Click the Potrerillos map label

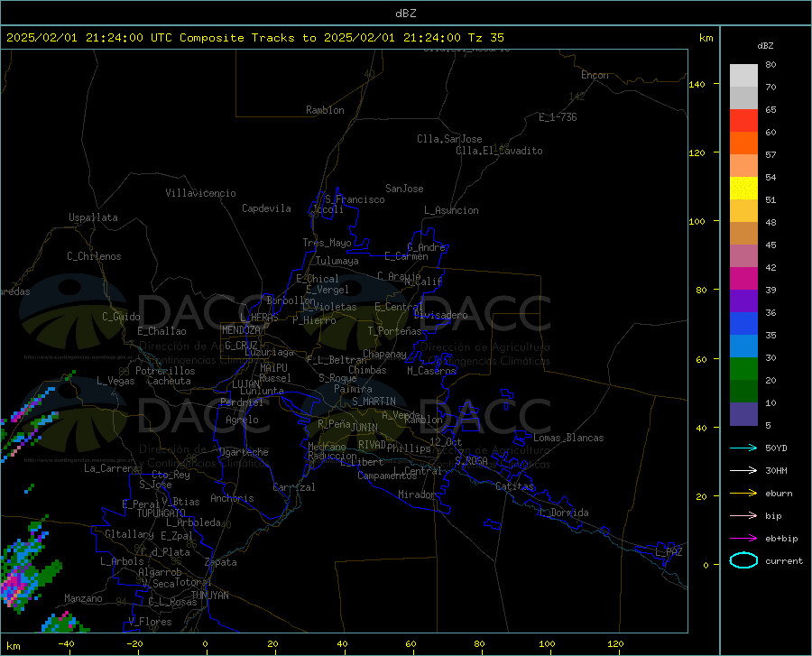click(165, 371)
